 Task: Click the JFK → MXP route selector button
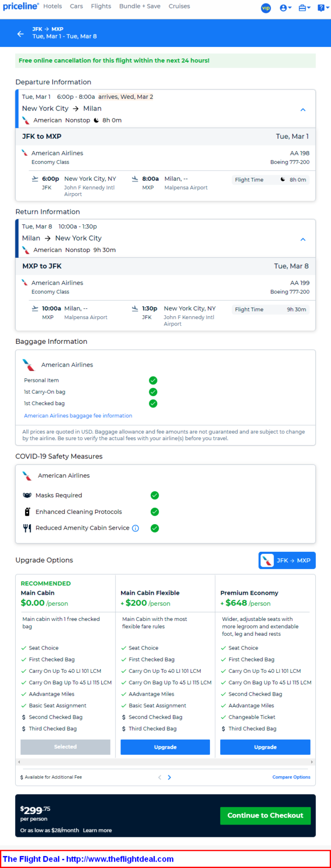tap(287, 560)
